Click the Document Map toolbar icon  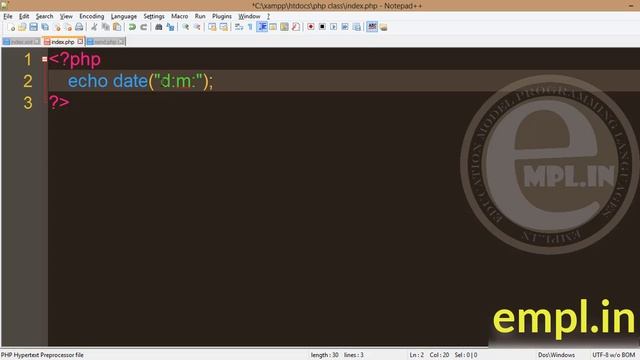(284, 27)
